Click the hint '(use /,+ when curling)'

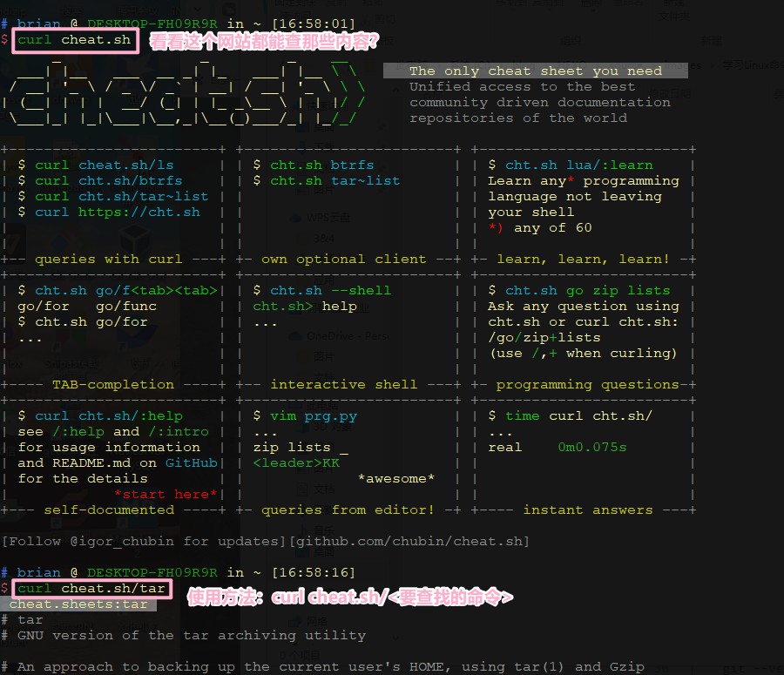point(583,353)
